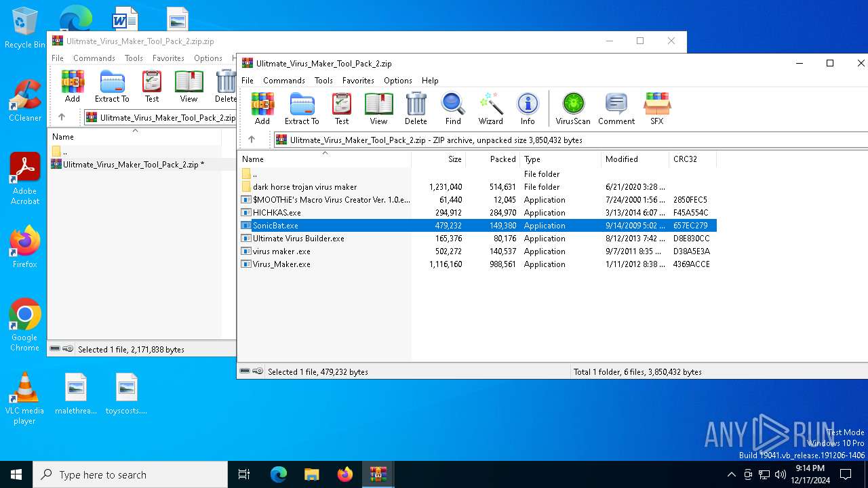The height and width of the screenshot is (488, 868).
Task: Sort files by Packed column
Action: pos(492,159)
